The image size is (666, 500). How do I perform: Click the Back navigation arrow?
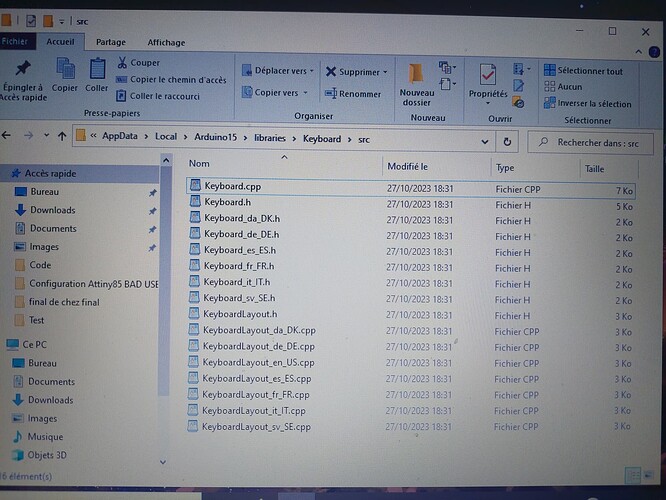coord(6,136)
